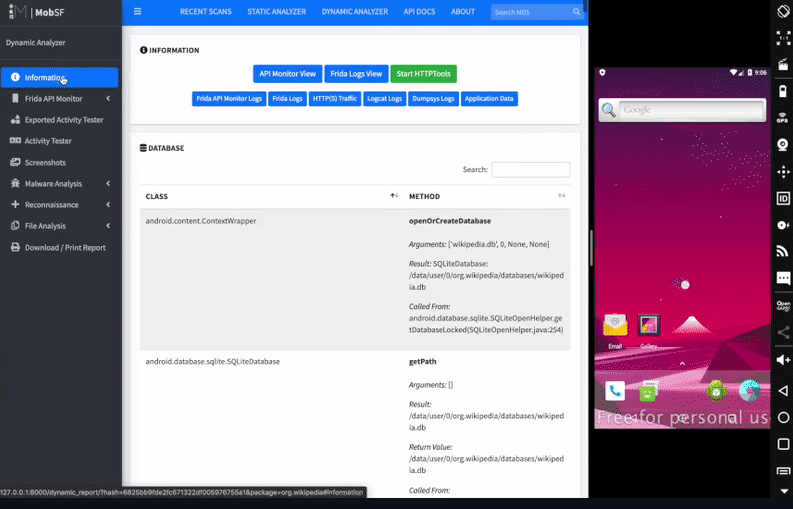This screenshot has width=793, height=509.
Task: Expand Reconnaissance submenu chevron
Action: coord(108,205)
